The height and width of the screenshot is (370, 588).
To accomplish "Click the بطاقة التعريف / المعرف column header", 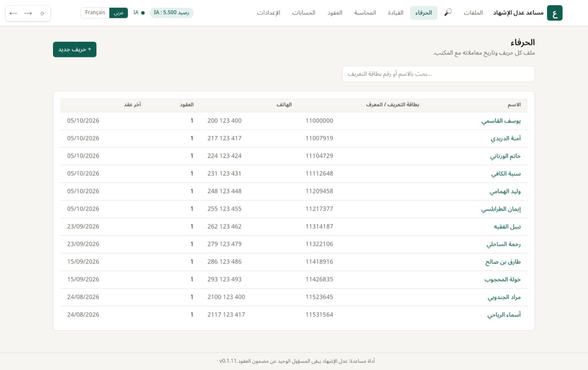I will point(392,105).
